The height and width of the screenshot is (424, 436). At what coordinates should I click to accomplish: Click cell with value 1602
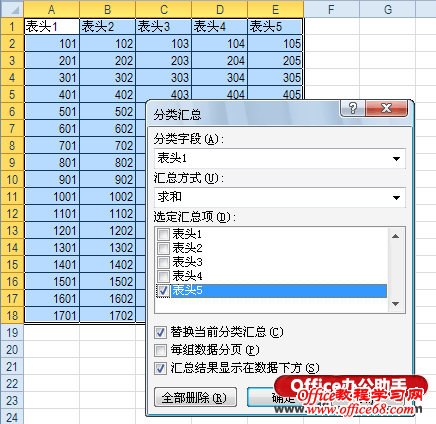(108, 298)
